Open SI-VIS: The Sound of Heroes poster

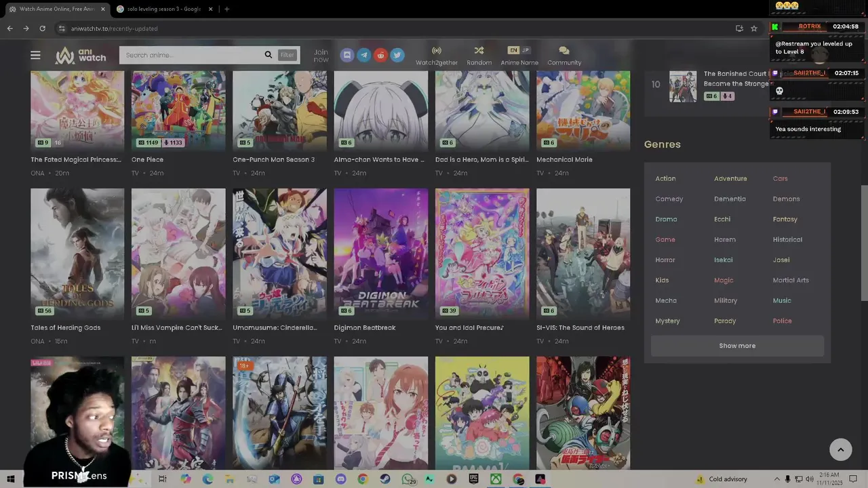(x=583, y=253)
